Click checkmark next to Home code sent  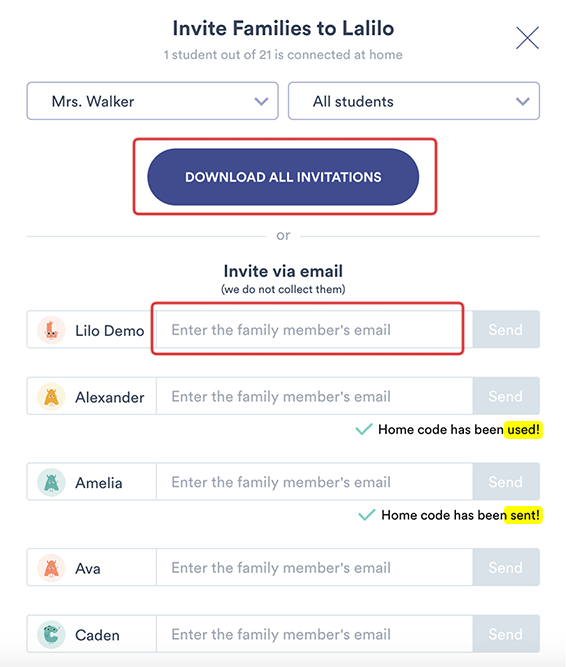(x=367, y=515)
